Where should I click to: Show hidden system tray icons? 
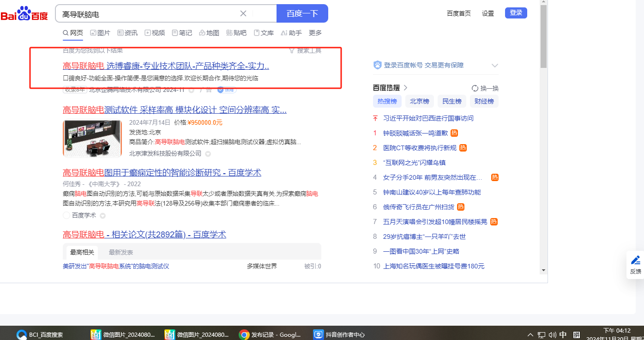[530, 335]
